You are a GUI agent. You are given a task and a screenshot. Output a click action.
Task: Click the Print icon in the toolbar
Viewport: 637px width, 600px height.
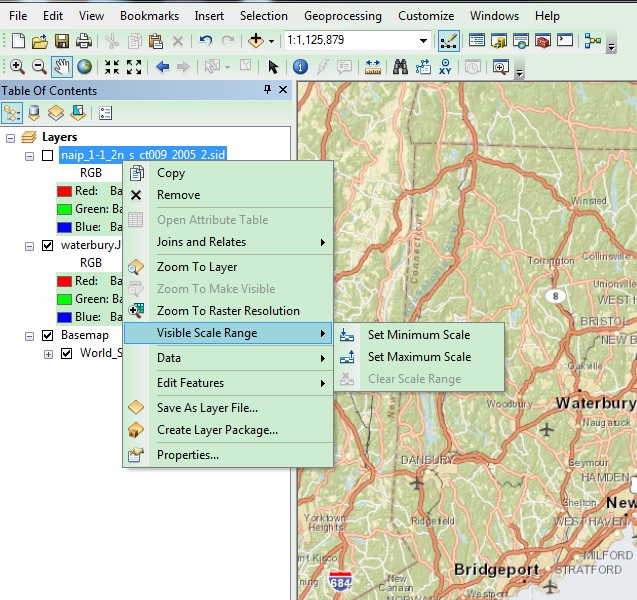(84, 41)
